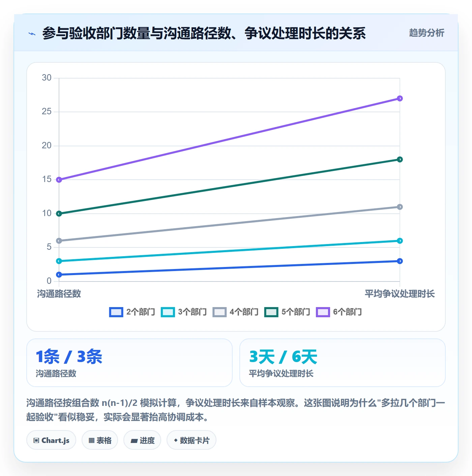Click the gray data point at value 6
Image resolution: width=472 pixels, height=476 pixels.
[x=59, y=241]
